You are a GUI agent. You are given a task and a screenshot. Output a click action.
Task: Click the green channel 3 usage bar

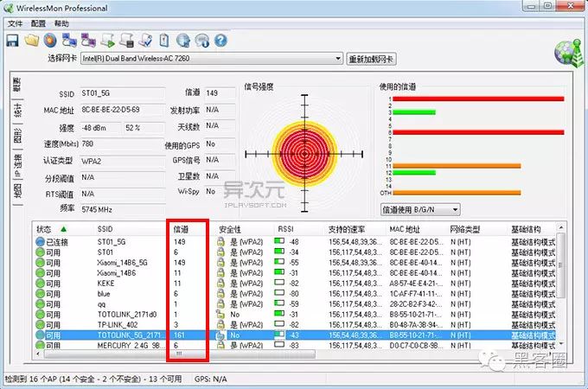tap(414, 112)
